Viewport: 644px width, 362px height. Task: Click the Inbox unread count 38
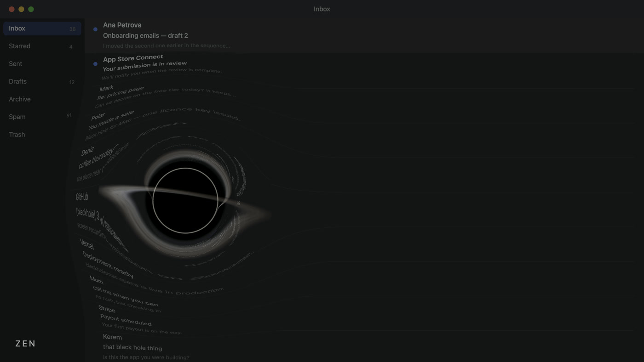(72, 29)
